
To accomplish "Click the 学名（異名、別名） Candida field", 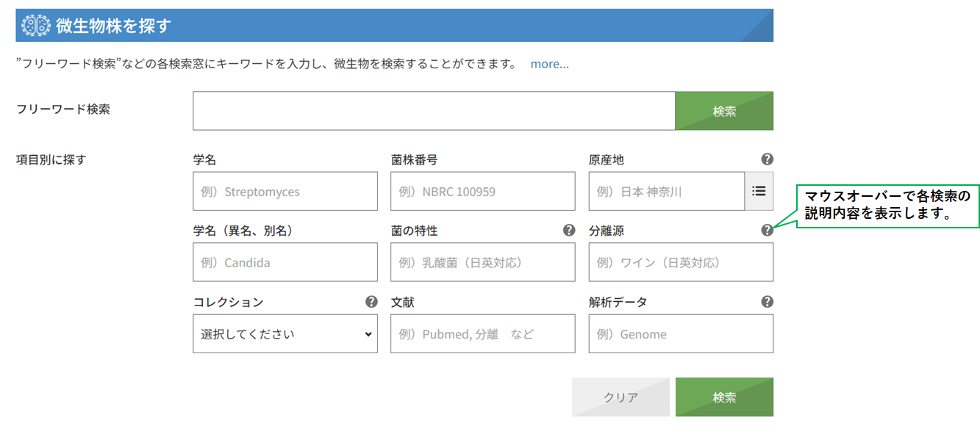I will pyautogui.click(x=285, y=262).
